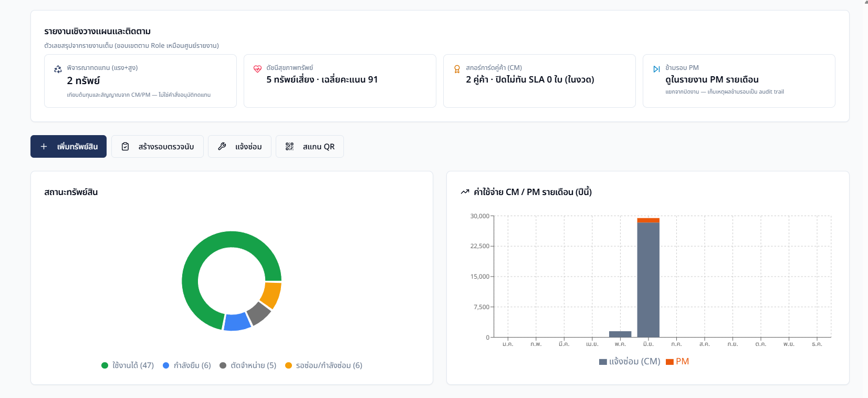
Task: Click the สร้างรอบตรวจนับ button
Action: coord(158,147)
